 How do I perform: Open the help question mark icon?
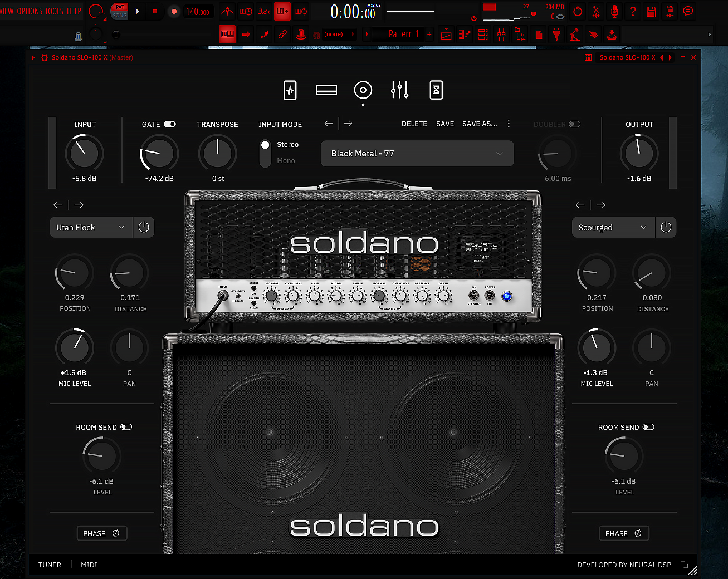click(x=633, y=11)
